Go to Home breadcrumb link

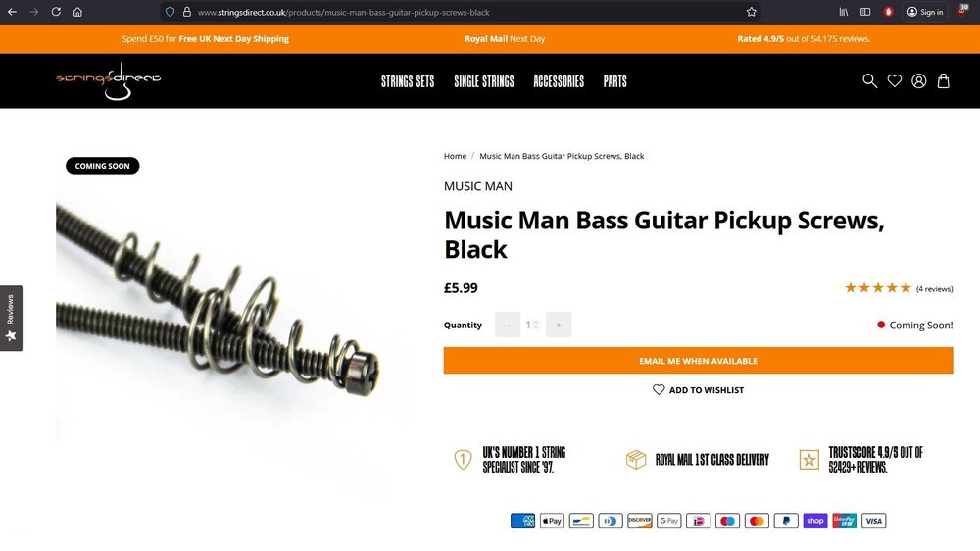(455, 156)
